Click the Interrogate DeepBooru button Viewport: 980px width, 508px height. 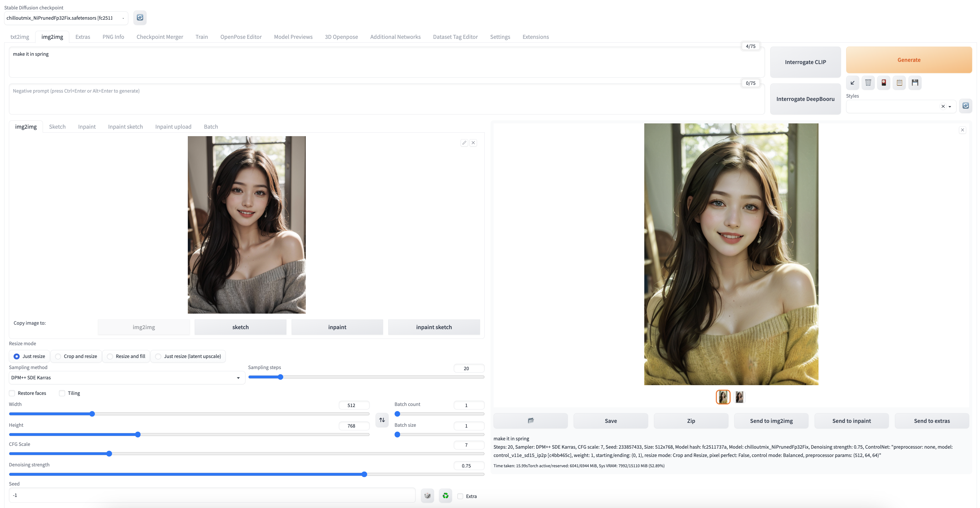tap(805, 99)
